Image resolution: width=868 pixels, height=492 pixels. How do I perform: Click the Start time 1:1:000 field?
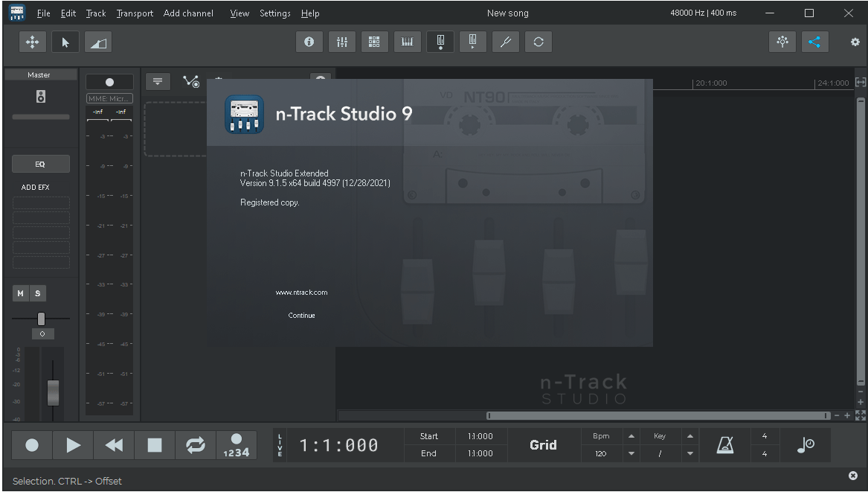[x=480, y=437]
